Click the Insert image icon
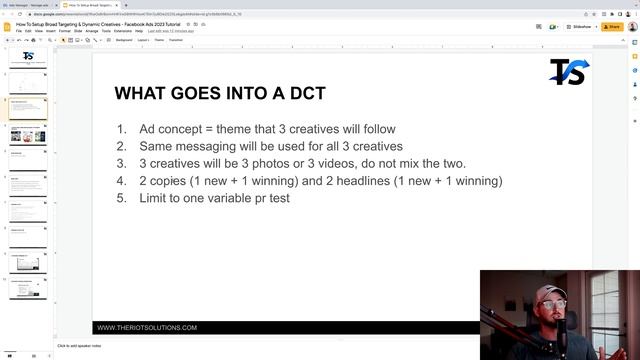Screen dimensions: 640x360 point(77,40)
